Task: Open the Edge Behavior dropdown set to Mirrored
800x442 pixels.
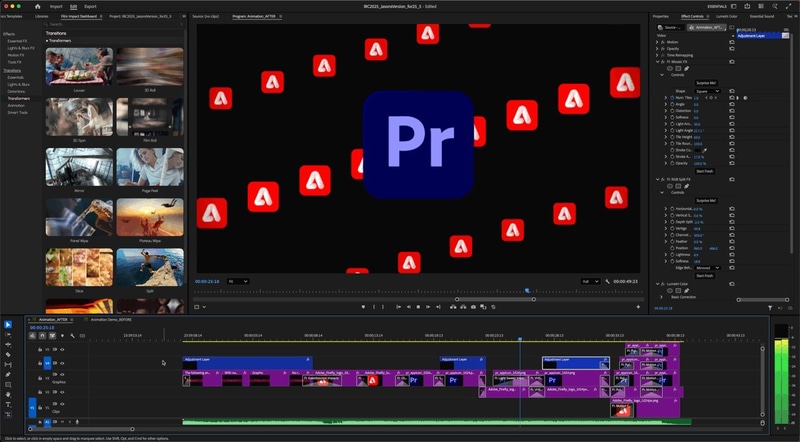Action: [707, 268]
